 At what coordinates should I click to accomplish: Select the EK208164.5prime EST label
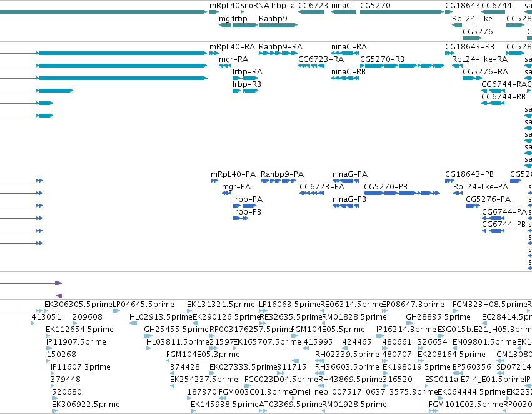point(451,354)
